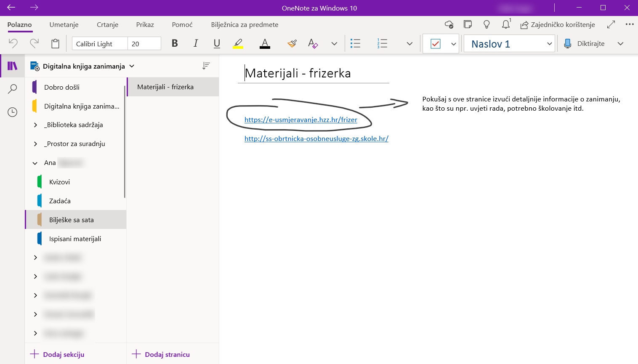Viewport: 638px width, 364px height.
Task: Open the Bilježnica za predmete tab
Action: tap(245, 24)
